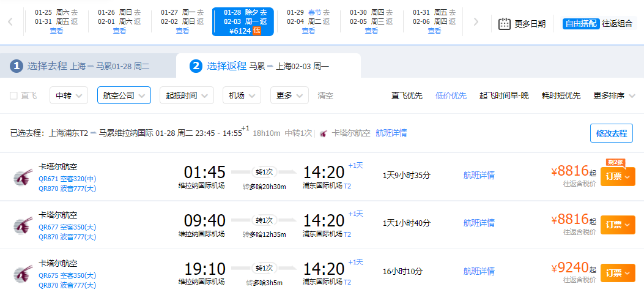
Task: Book the ¥9240 flight with 订票
Action: coord(617,273)
